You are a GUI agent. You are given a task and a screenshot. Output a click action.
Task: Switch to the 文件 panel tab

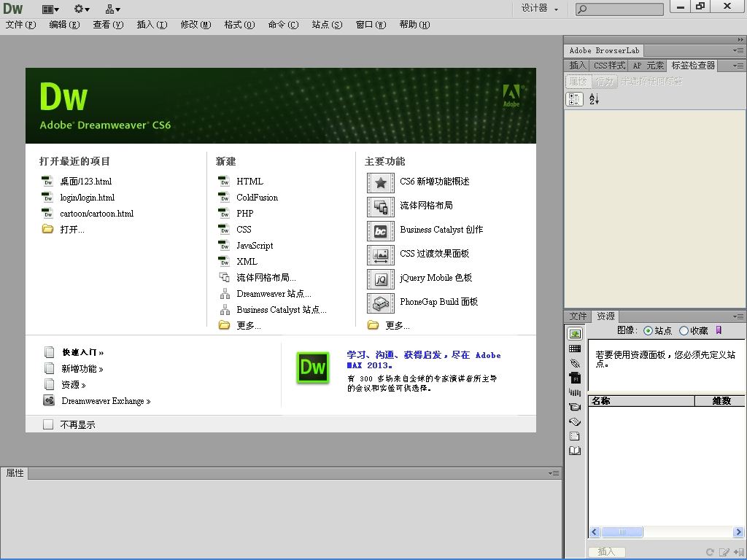coord(578,316)
